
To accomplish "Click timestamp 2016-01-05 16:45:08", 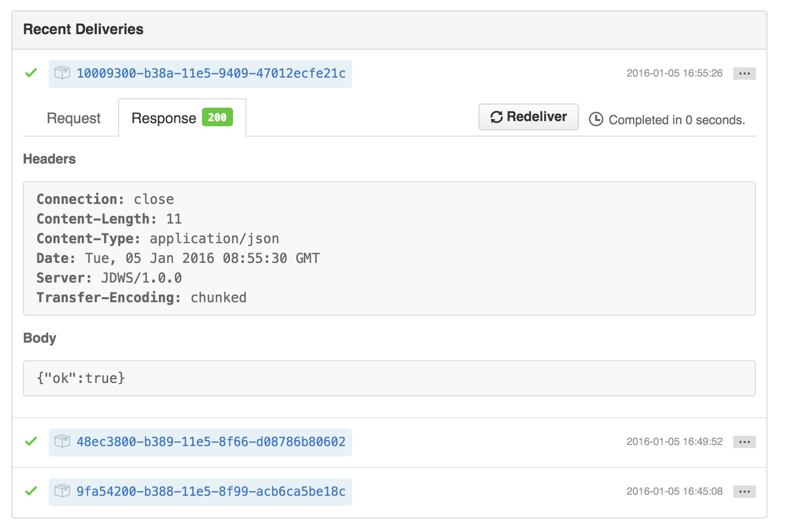I will (x=674, y=492).
